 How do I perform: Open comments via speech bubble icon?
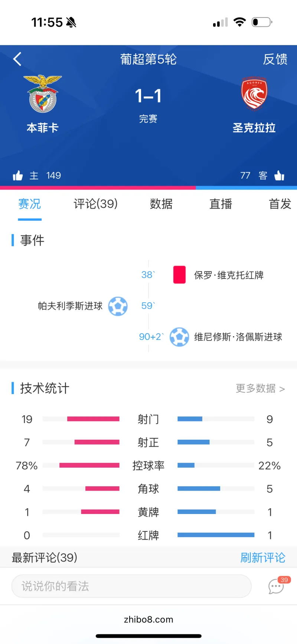pos(277,586)
